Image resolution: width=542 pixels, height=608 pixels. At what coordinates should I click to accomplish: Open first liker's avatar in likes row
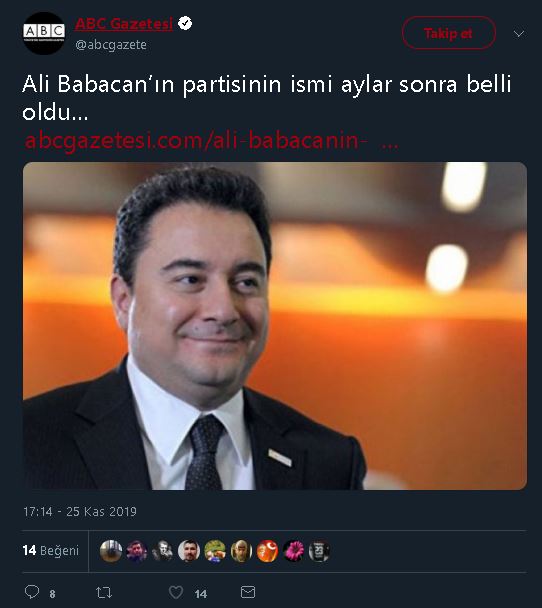[111, 551]
